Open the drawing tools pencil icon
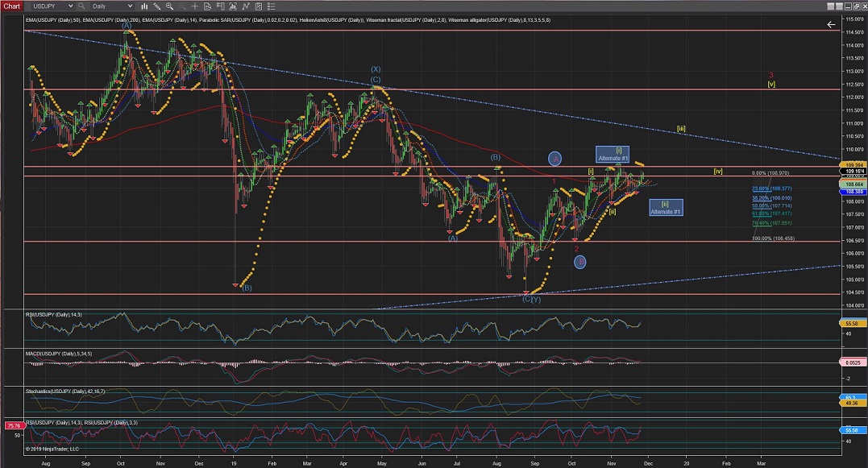The height and width of the screenshot is (468, 868). pyautogui.click(x=156, y=6)
